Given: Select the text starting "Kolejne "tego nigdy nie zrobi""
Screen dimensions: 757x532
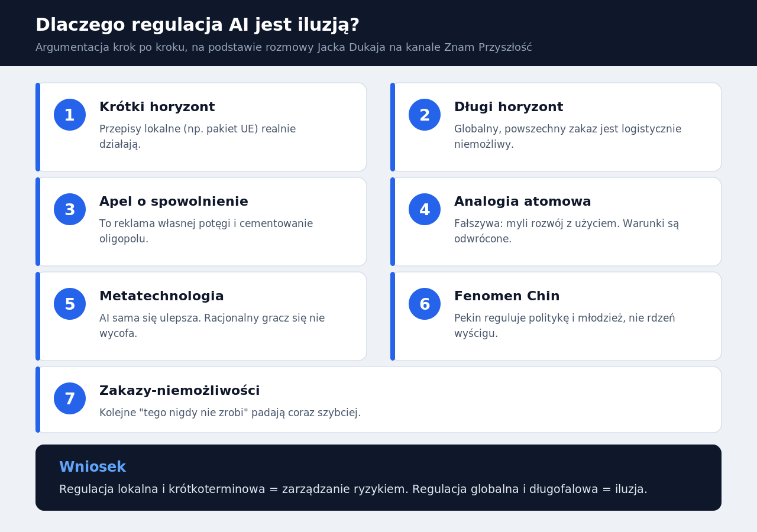Looking at the screenshot, I should click(230, 413).
